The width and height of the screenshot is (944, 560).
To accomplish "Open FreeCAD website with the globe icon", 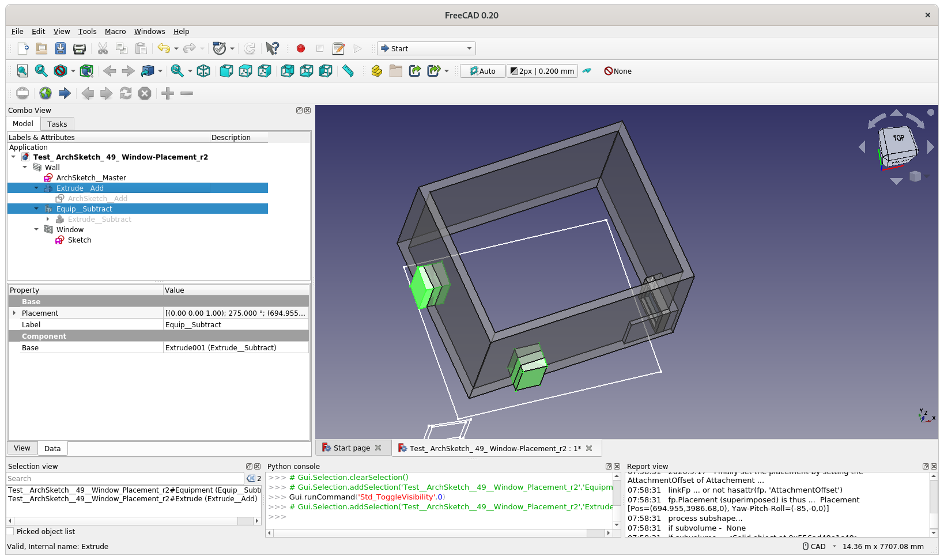I will click(x=47, y=93).
